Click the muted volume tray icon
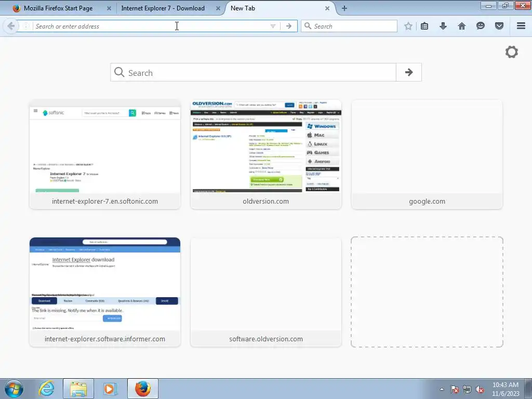The height and width of the screenshot is (399, 532). point(480,389)
